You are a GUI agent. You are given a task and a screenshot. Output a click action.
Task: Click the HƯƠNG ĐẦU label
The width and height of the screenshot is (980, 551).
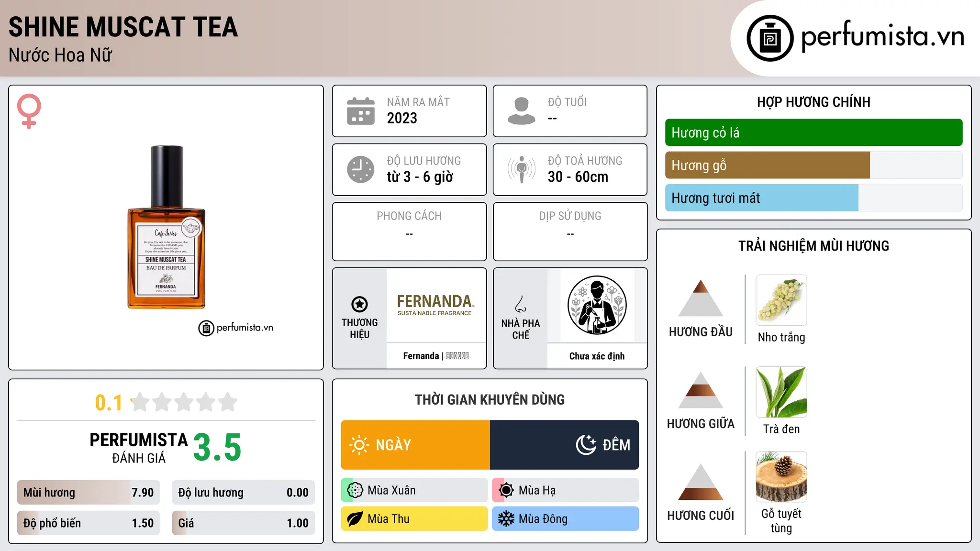(x=701, y=332)
